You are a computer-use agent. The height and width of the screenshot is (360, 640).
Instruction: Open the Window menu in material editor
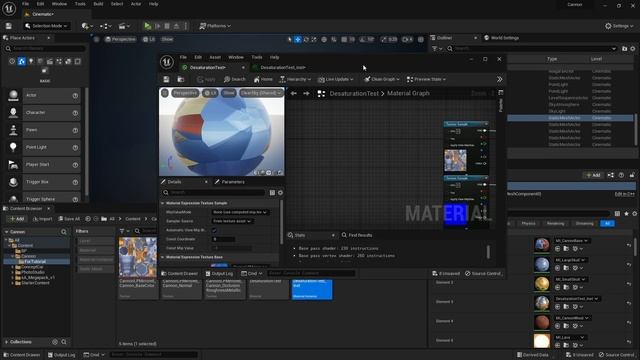(x=236, y=57)
